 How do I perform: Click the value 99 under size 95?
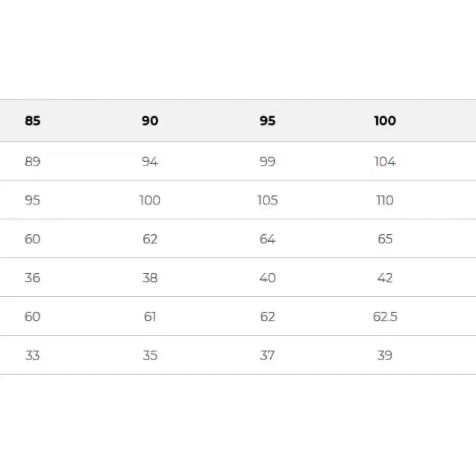267,161
